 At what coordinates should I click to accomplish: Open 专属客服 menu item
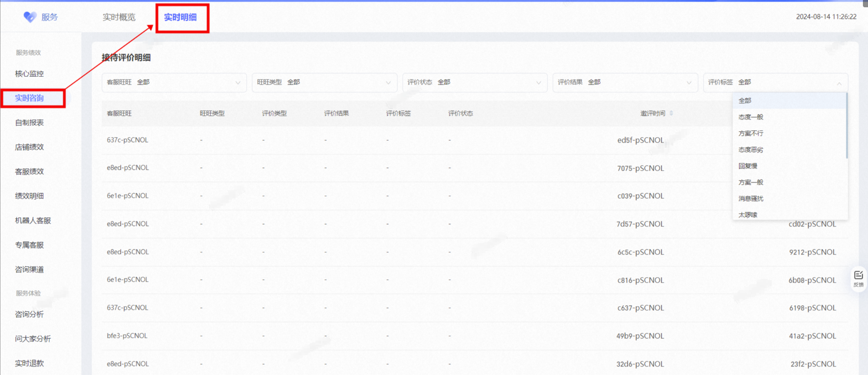[29, 245]
